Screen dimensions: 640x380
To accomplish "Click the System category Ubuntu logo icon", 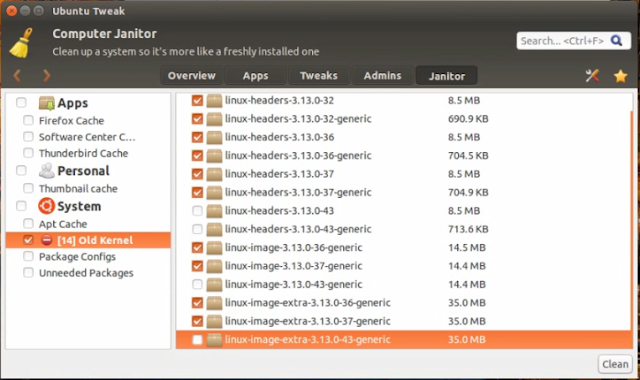I will pyautogui.click(x=47, y=206).
